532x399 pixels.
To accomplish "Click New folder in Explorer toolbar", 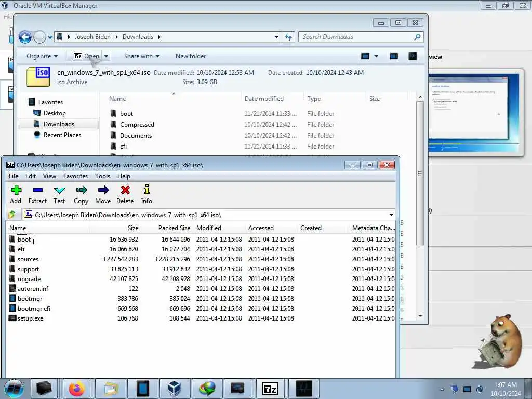I will (x=191, y=56).
